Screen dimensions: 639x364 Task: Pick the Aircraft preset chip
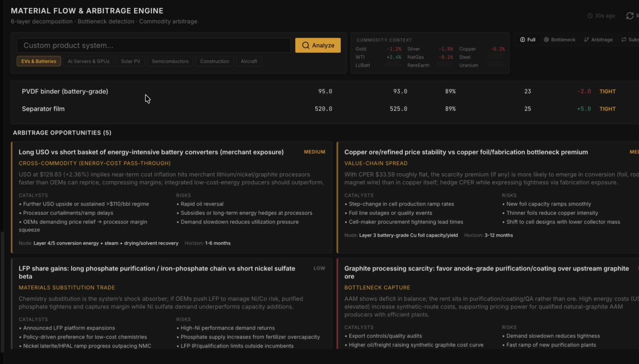click(x=249, y=61)
